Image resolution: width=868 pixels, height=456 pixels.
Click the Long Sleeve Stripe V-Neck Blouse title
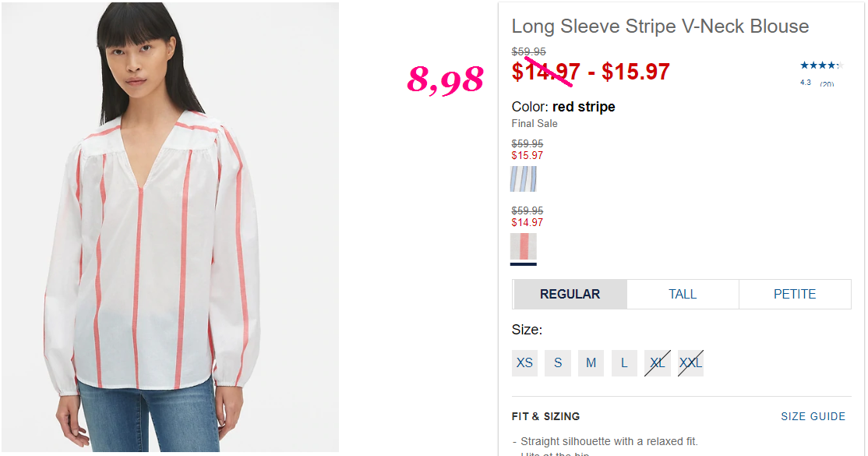(x=660, y=26)
